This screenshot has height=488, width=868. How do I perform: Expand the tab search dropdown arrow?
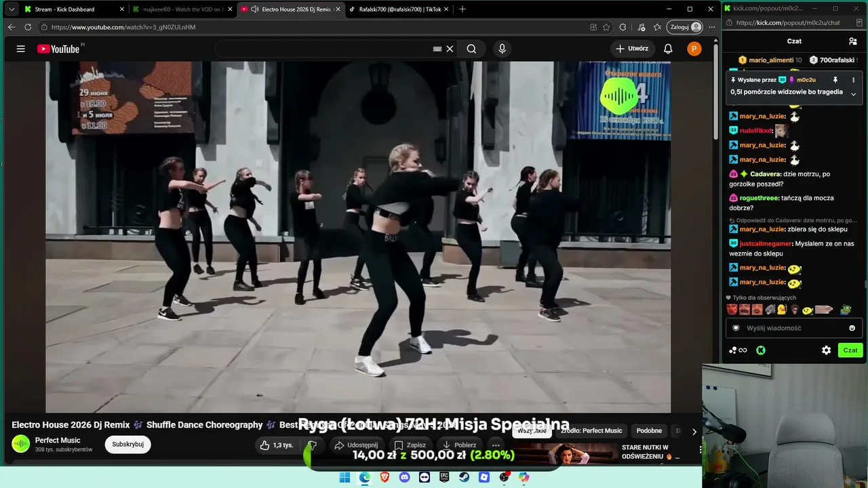[x=11, y=9]
